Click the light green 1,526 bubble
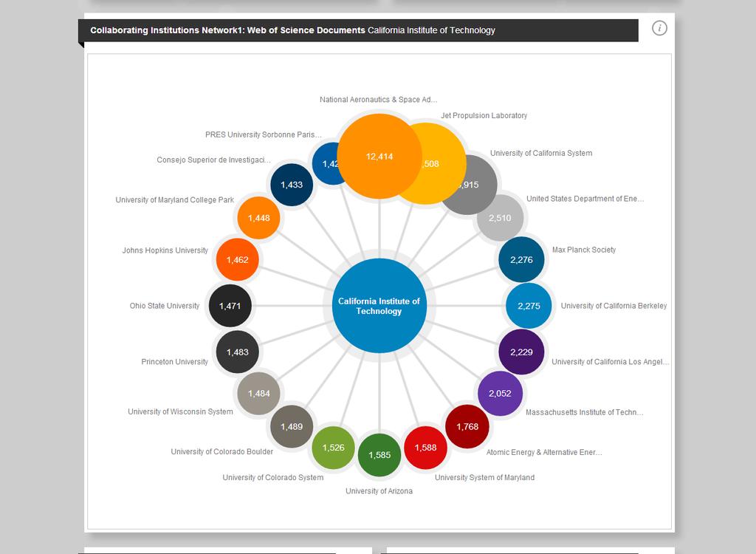The width and height of the screenshot is (756, 554). 333,448
